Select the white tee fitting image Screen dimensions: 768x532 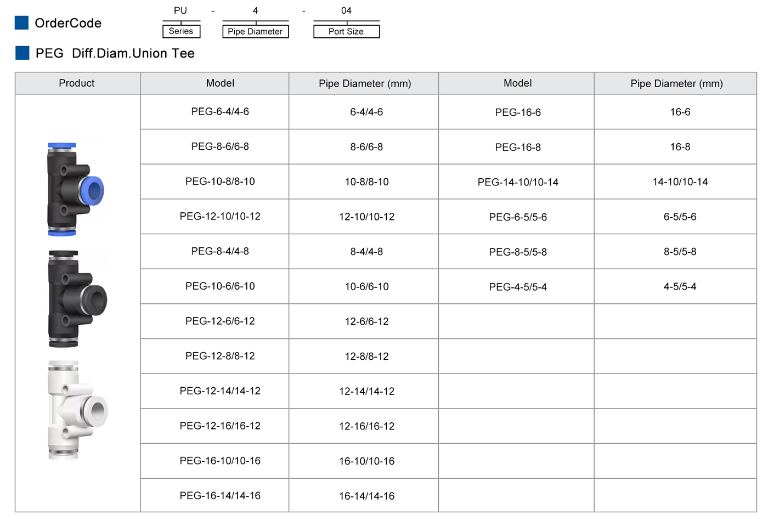(x=77, y=410)
